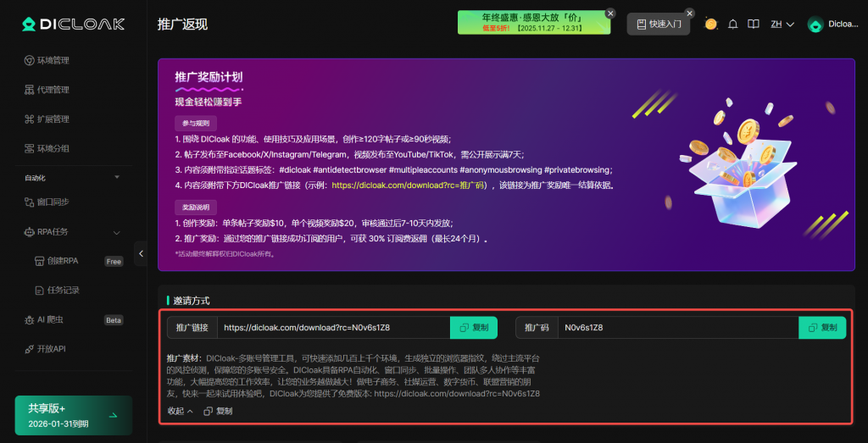Open AI 爬虫 Beta menu item

click(51, 319)
